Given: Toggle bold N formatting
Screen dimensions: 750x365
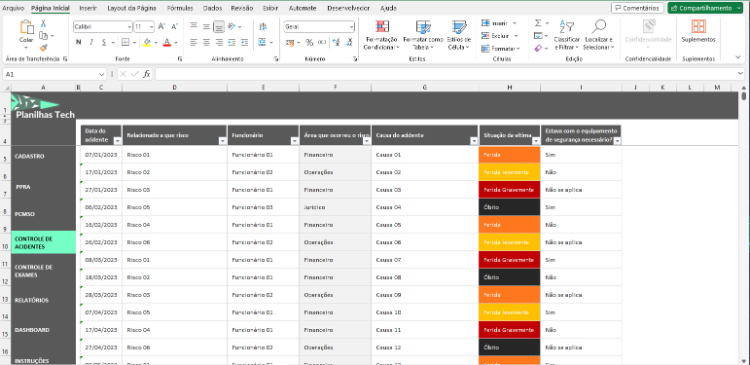Looking at the screenshot, I should click(x=78, y=43).
